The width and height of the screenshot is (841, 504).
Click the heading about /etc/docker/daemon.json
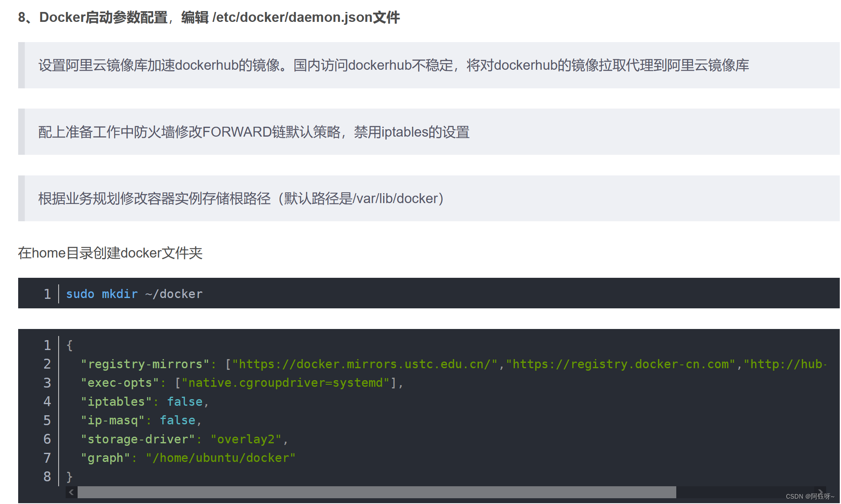click(x=209, y=17)
